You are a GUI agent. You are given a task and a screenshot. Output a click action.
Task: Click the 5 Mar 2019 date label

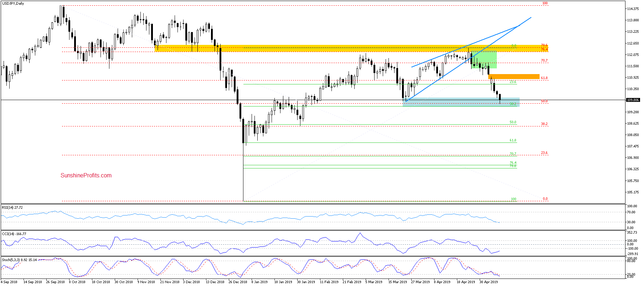373,282
